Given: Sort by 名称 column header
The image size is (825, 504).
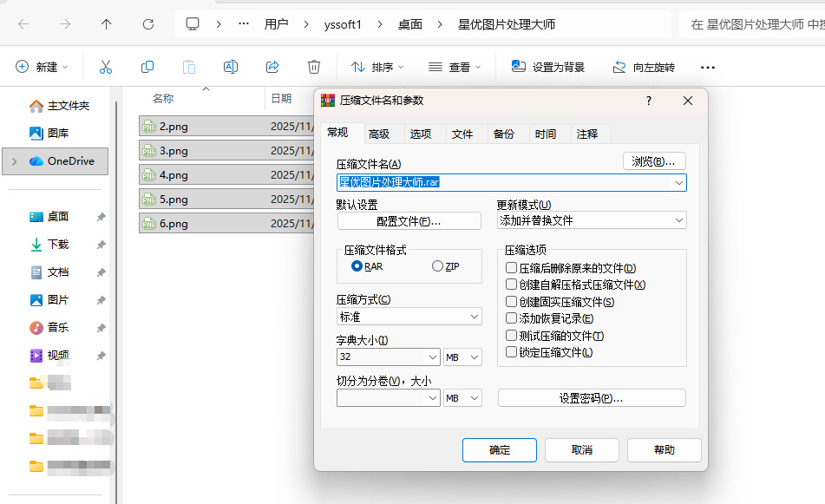Looking at the screenshot, I should (x=163, y=98).
